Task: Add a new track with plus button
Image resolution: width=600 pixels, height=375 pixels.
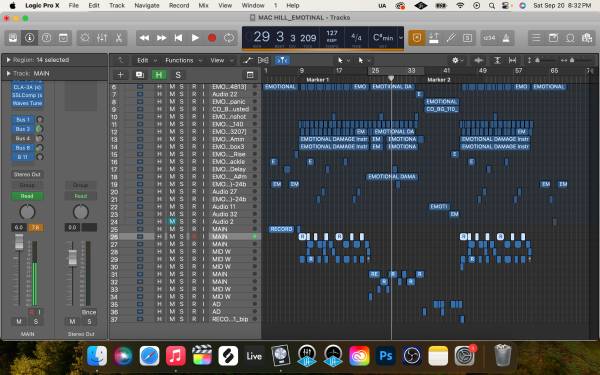Action: pos(121,75)
